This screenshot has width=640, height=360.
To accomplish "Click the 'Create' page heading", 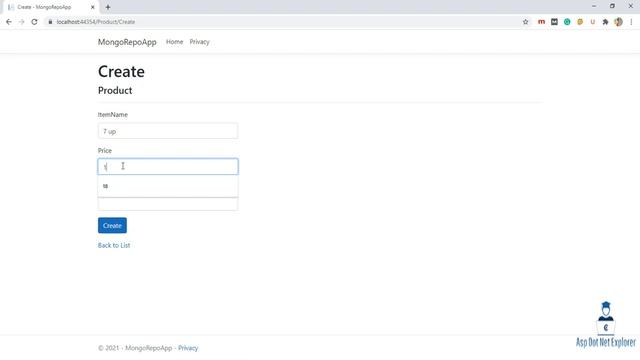I will pyautogui.click(x=121, y=71).
